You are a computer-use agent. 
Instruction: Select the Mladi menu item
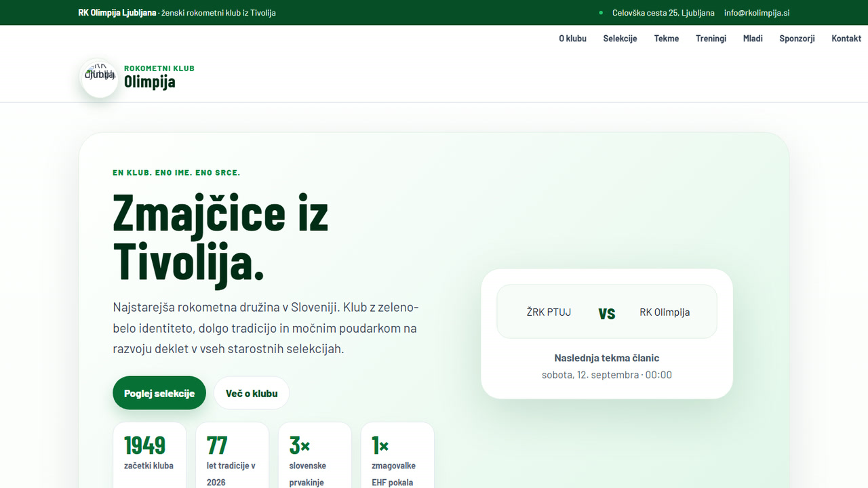tap(753, 39)
